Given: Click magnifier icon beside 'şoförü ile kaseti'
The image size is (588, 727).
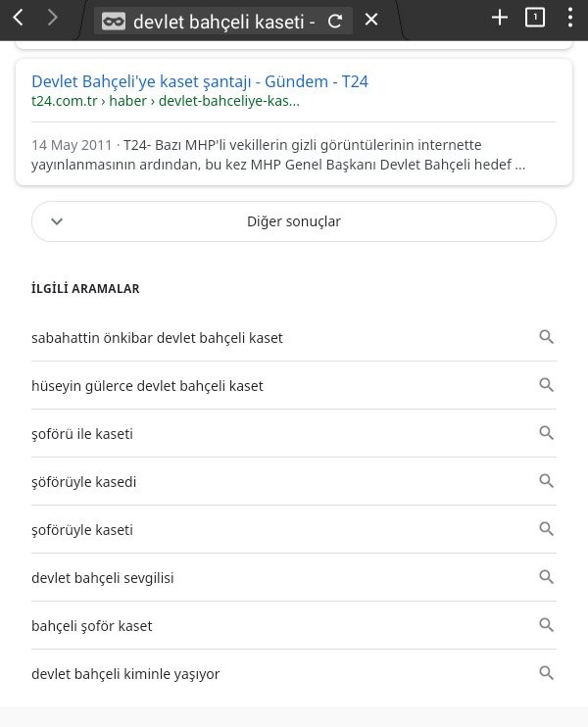Looking at the screenshot, I should [x=546, y=433].
